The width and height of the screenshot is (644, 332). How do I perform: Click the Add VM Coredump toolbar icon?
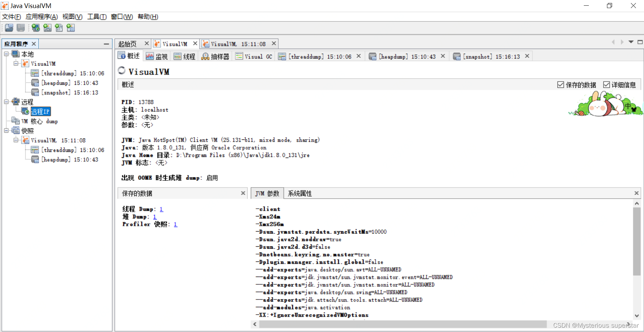coord(59,28)
